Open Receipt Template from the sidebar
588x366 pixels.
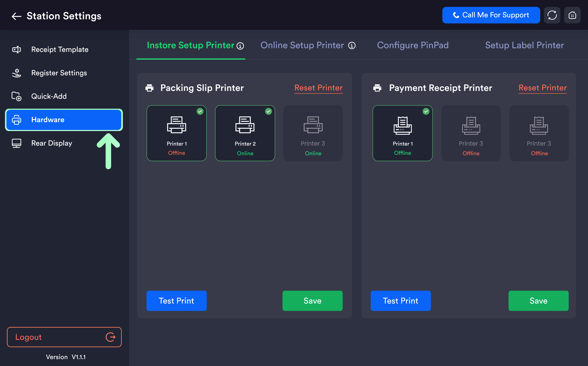tap(60, 50)
